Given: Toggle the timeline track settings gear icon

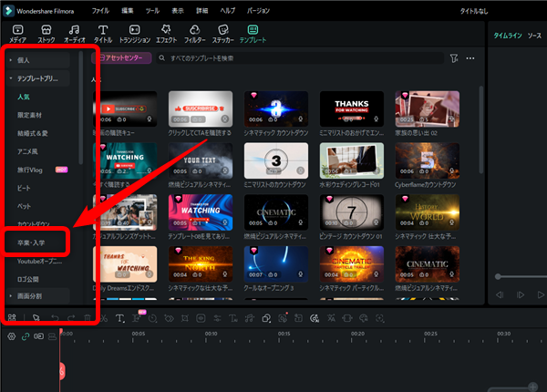Looking at the screenshot, I should (11, 336).
